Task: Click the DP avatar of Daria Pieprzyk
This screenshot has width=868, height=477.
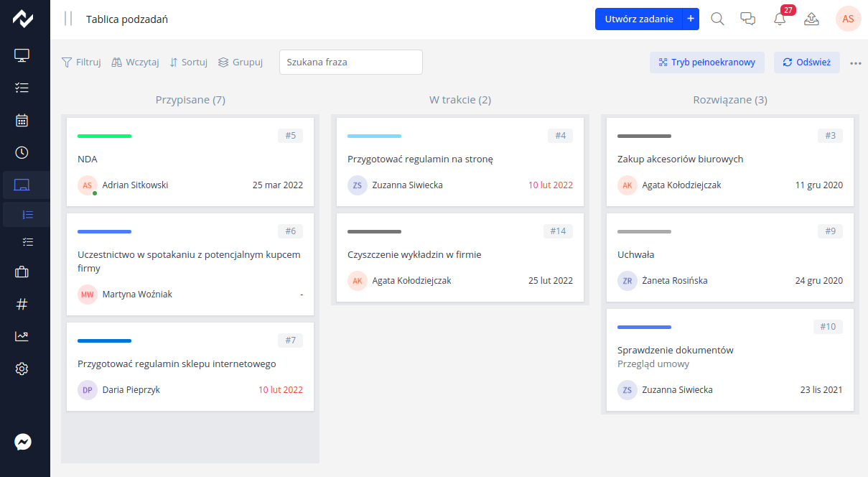Action: (x=88, y=390)
